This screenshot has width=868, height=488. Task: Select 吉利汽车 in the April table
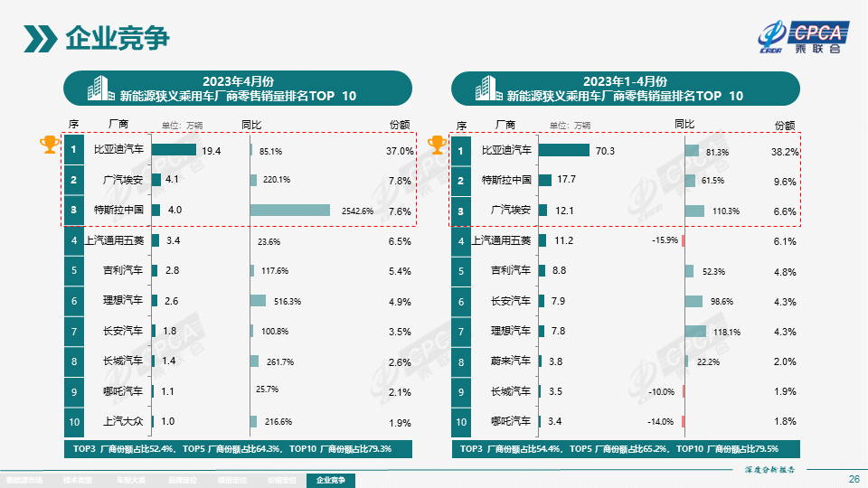click(x=123, y=270)
